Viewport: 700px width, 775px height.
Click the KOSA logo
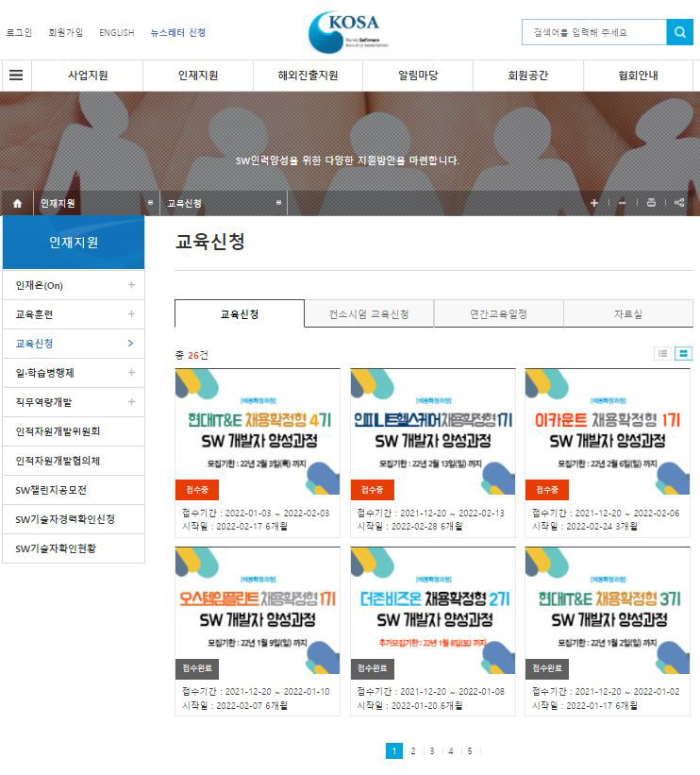[349, 32]
